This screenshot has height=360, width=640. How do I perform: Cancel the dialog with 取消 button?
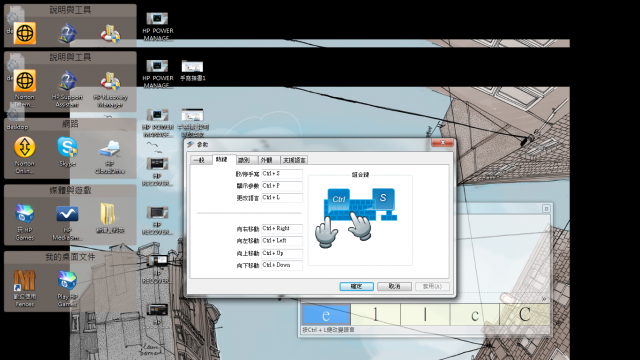394,287
